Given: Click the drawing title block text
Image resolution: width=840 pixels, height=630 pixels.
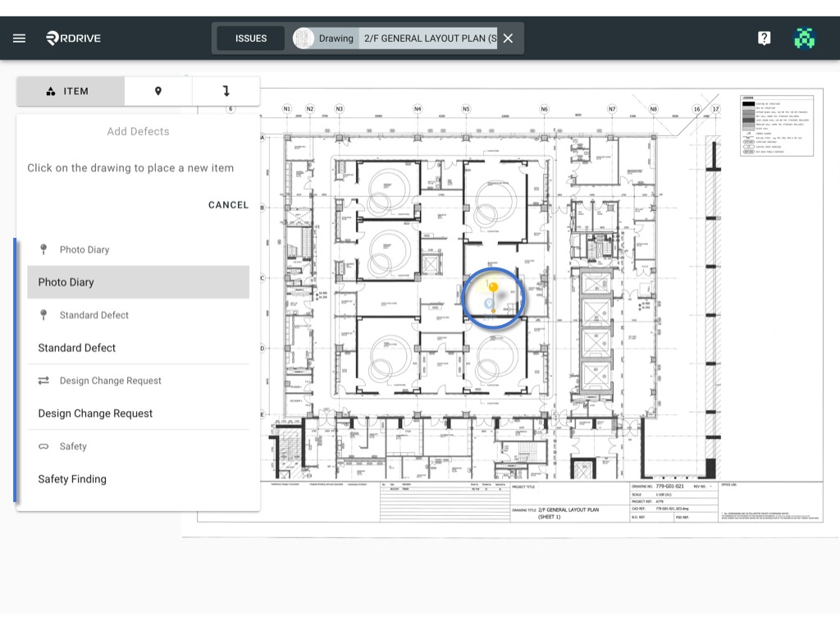Looking at the screenshot, I should (x=568, y=513).
